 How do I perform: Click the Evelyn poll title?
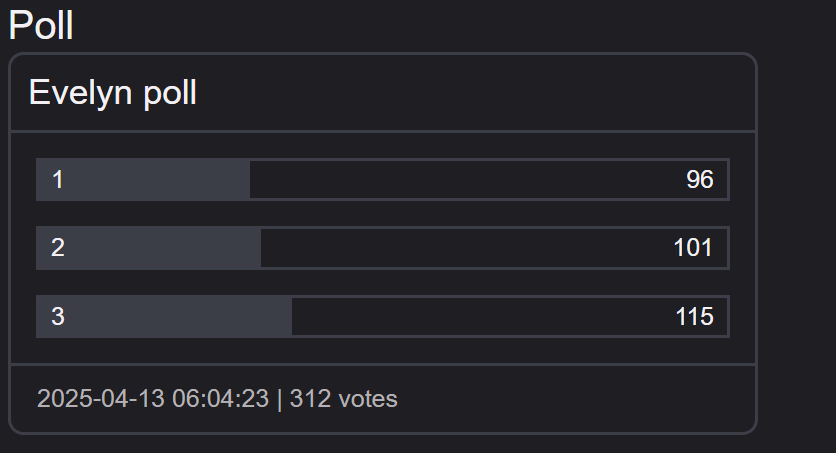click(113, 93)
